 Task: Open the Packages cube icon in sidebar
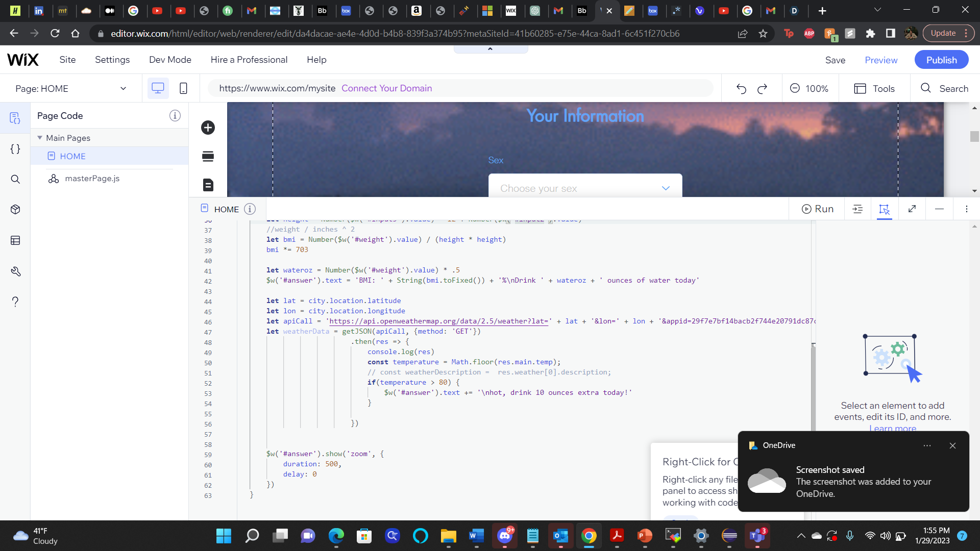tap(15, 210)
